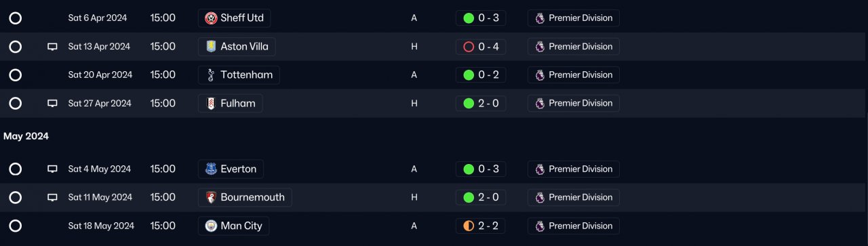Click the Tottenham club crest icon
The width and height of the screenshot is (868, 246).
[211, 75]
